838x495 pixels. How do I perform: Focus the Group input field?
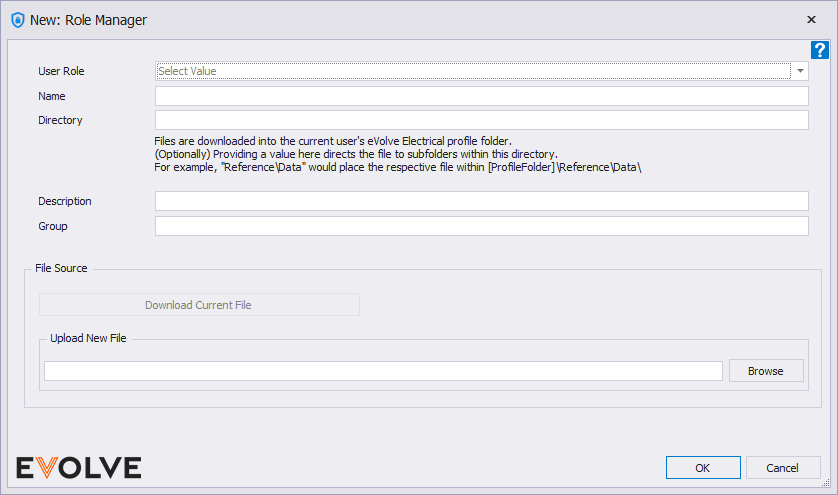482,226
